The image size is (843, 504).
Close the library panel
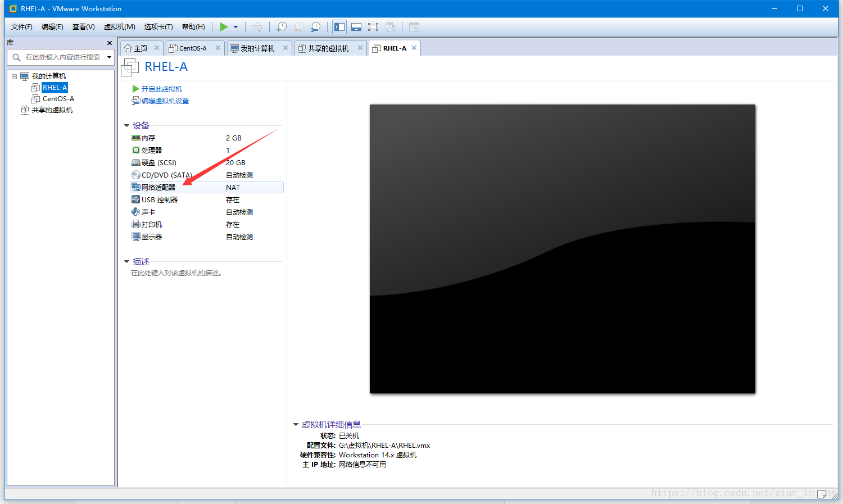[x=110, y=43]
